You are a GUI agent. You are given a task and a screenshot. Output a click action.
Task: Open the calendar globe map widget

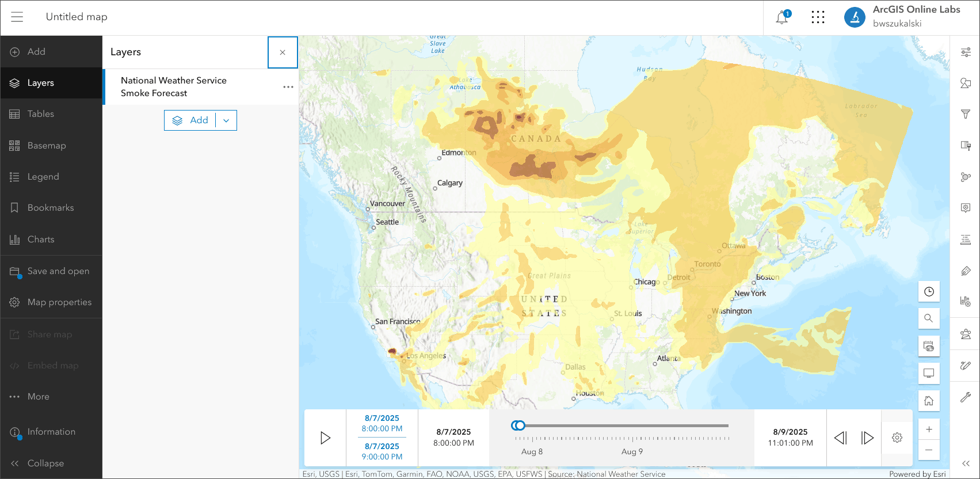(x=929, y=346)
